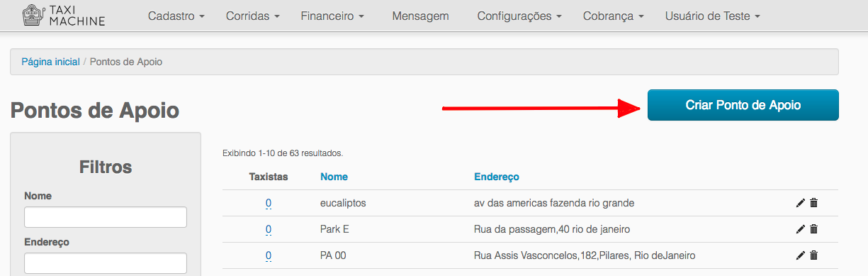
Task: Open the Financeiro dropdown
Action: click(332, 16)
